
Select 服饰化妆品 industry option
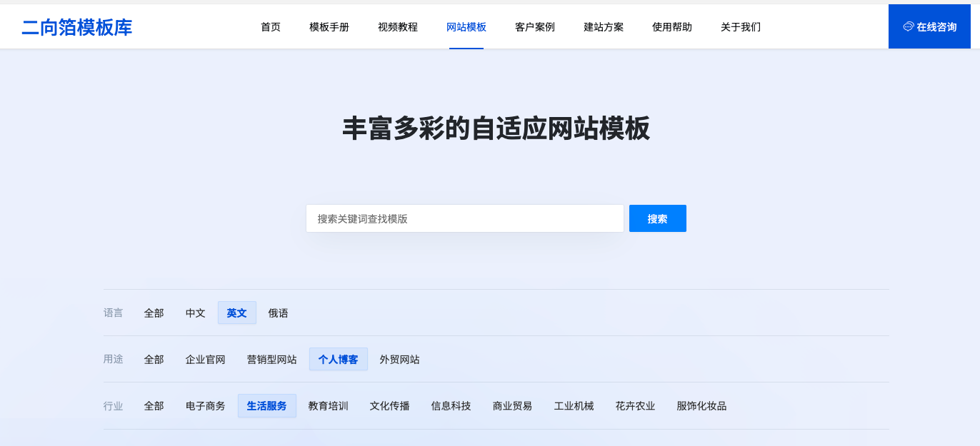click(702, 406)
